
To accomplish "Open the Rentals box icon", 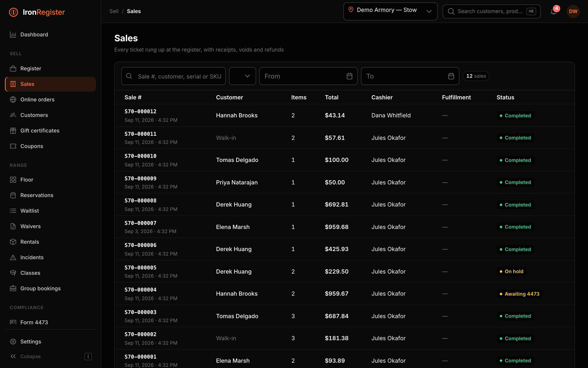I will (13, 242).
